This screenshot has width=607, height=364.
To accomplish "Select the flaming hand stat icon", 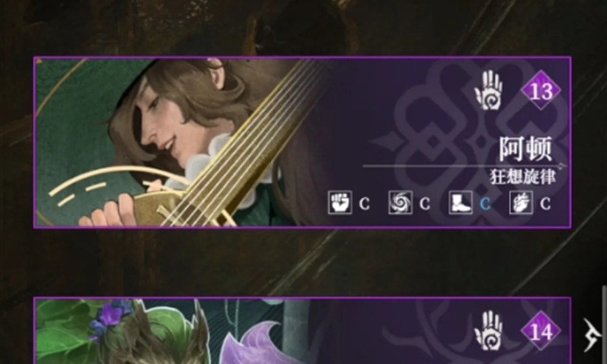I will click(x=521, y=202).
